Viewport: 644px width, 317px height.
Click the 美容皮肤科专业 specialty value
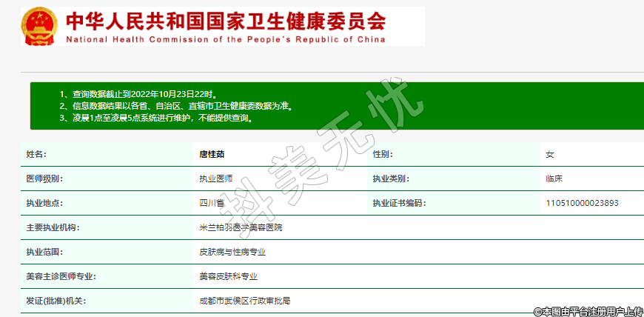[x=229, y=276]
